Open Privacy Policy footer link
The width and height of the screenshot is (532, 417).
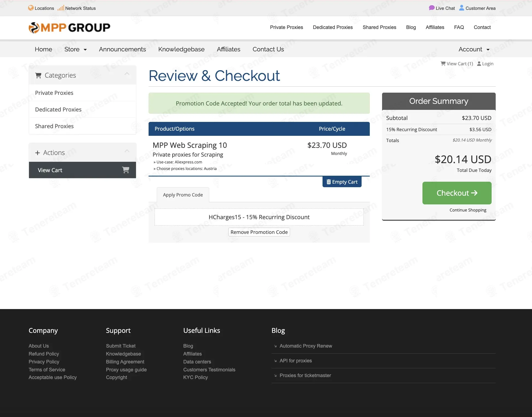44,362
